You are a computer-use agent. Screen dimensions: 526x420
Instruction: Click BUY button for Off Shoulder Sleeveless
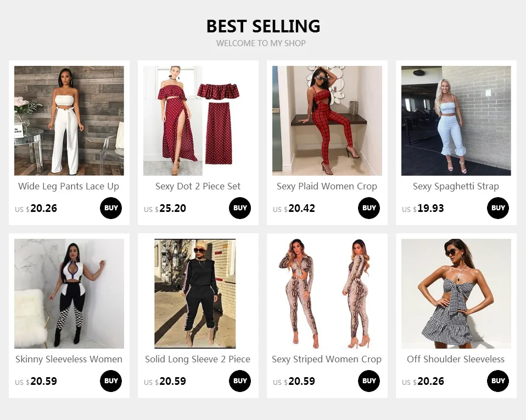click(498, 381)
